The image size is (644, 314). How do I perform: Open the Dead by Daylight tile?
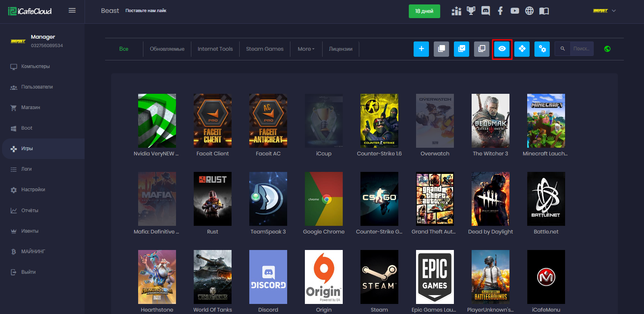pos(491,199)
